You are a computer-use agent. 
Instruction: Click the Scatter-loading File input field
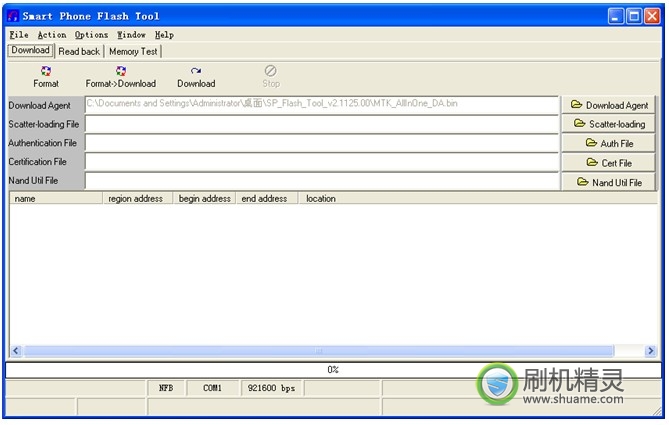(321, 124)
